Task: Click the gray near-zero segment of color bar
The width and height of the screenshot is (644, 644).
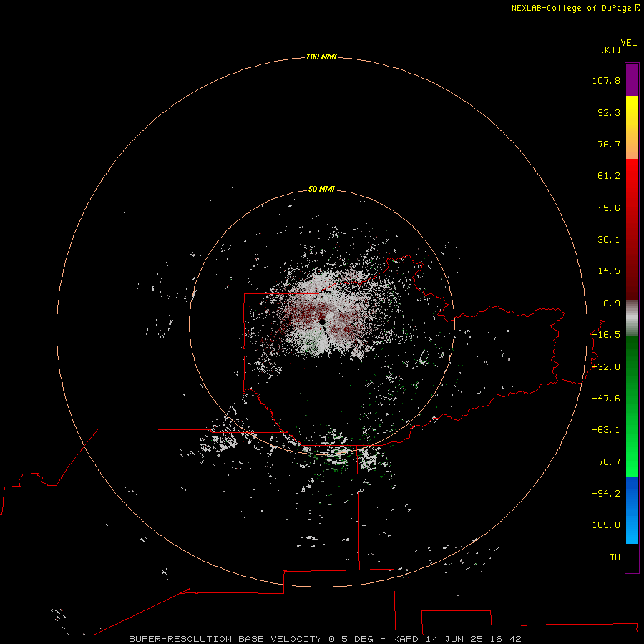Action: [632, 318]
